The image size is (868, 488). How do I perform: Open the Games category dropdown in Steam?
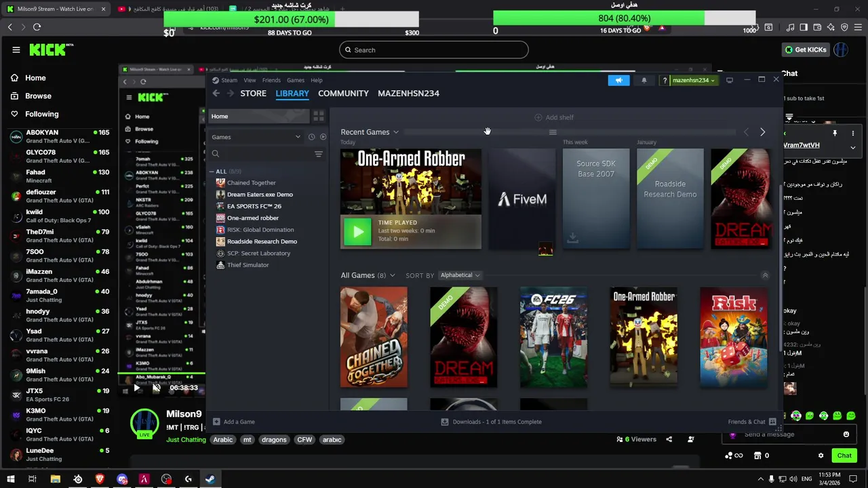click(x=256, y=137)
